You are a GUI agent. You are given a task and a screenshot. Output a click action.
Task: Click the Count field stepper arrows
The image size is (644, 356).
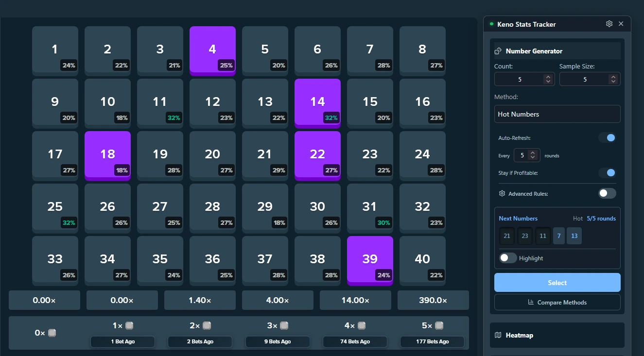point(548,79)
